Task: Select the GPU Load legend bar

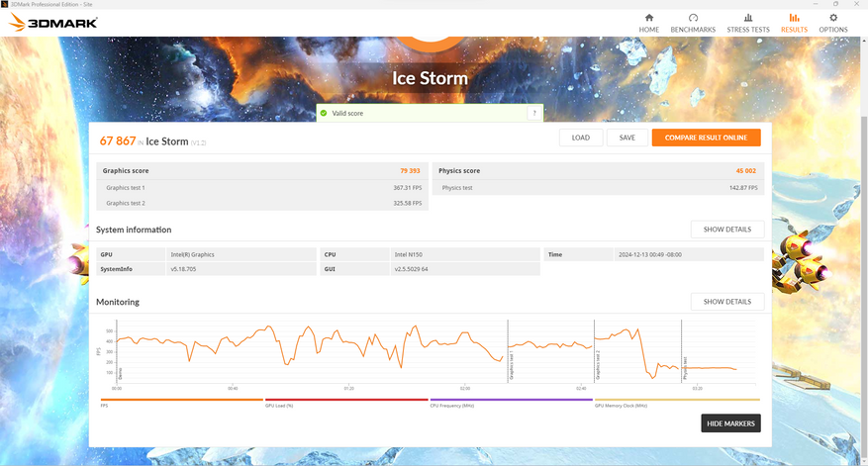Action: (x=346, y=400)
